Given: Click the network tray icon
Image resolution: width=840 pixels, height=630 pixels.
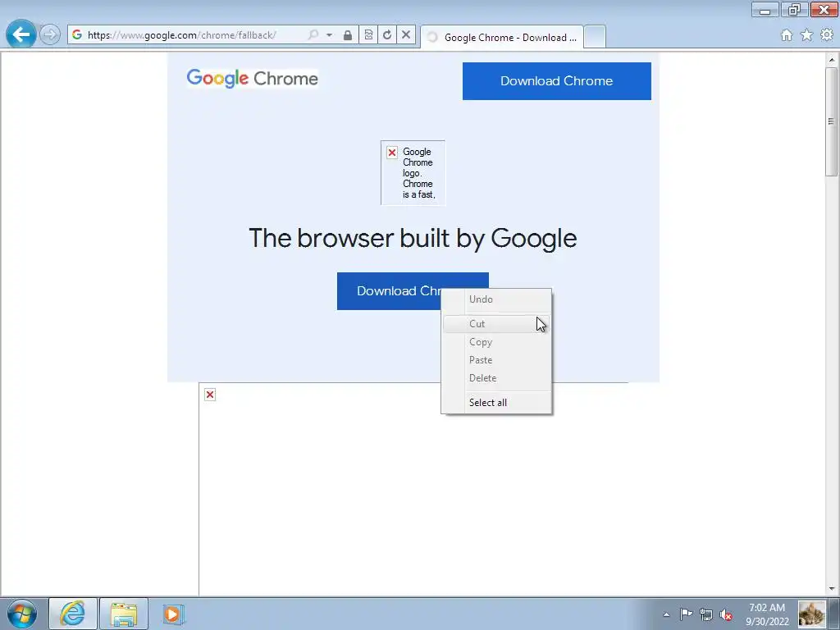Looking at the screenshot, I should tap(706, 614).
